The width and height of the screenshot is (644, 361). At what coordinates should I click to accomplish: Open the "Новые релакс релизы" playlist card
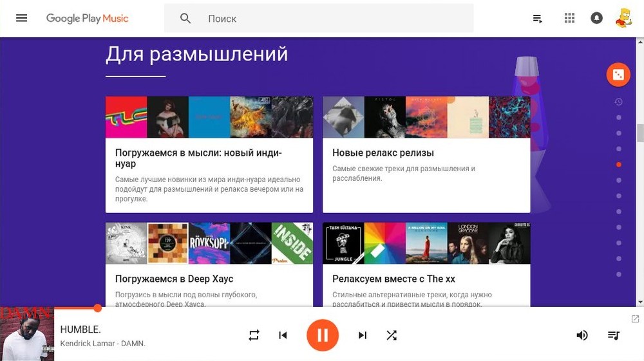(426, 154)
